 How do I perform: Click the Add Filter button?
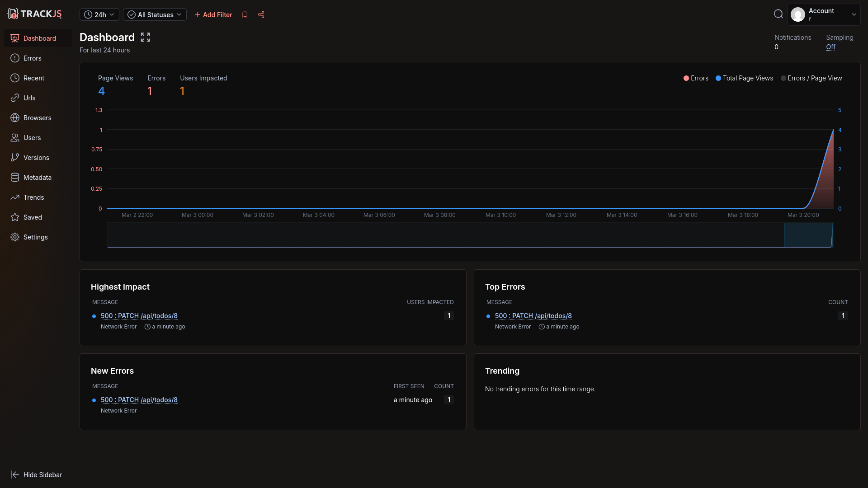[x=213, y=14]
